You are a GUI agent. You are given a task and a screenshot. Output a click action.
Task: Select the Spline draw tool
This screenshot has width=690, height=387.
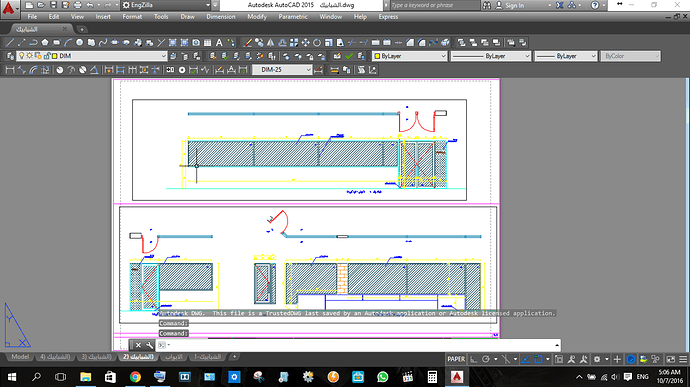pyautogui.click(x=103, y=43)
